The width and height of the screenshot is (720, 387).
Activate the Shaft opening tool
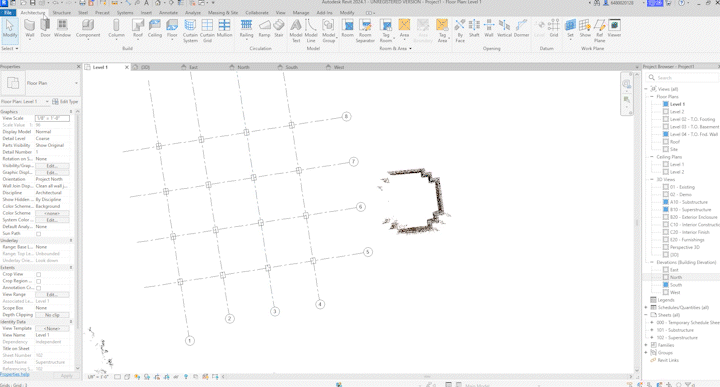point(474,28)
